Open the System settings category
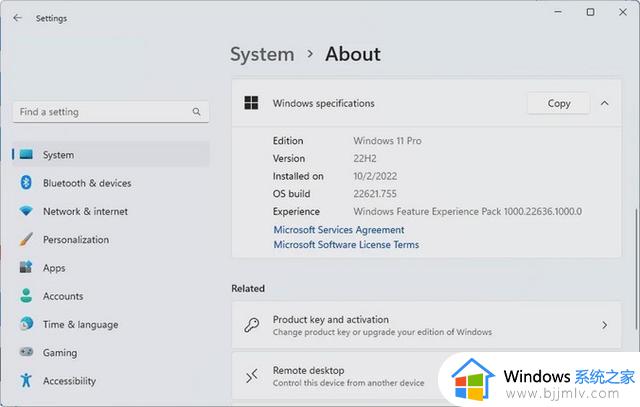This screenshot has height=407, width=640. [x=111, y=154]
